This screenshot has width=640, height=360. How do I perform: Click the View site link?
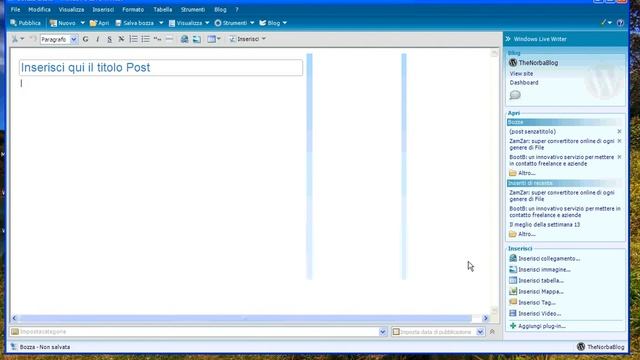[521, 74]
